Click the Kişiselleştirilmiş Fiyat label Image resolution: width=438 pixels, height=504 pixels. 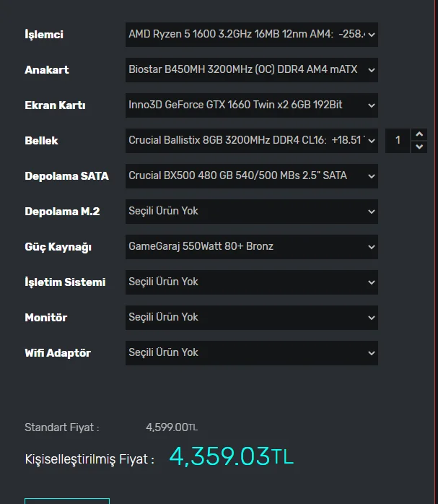pos(89,459)
